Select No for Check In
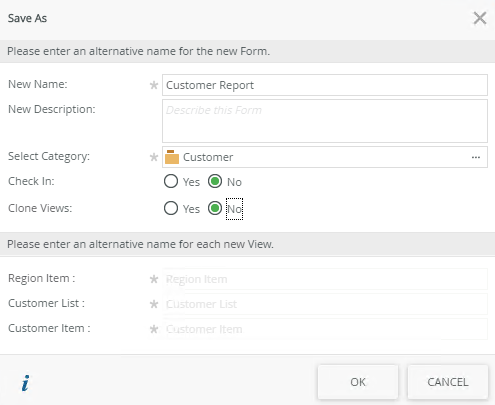The image size is (495, 405). (215, 182)
